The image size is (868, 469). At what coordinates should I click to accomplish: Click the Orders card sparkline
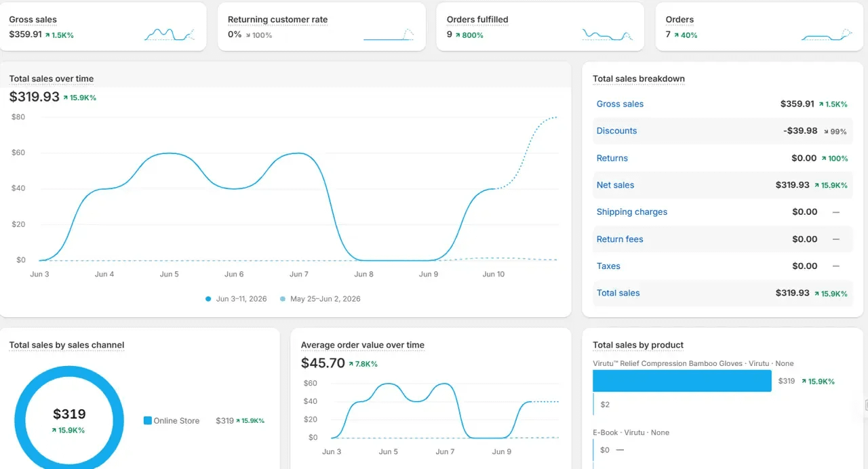tap(827, 34)
